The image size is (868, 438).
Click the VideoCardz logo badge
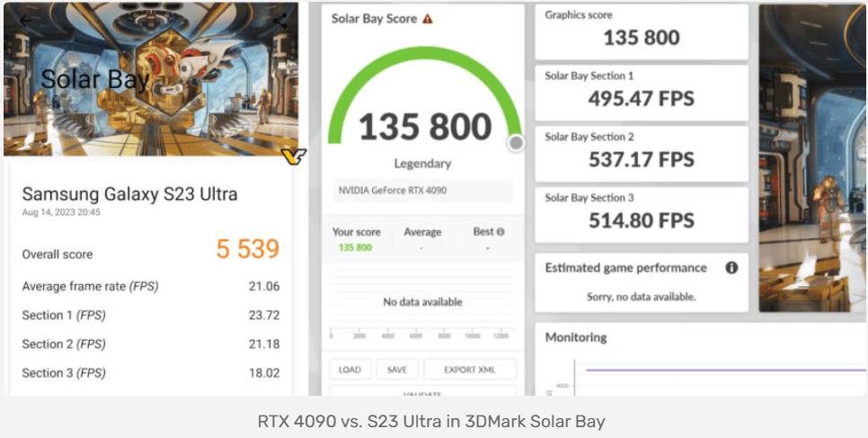(x=294, y=156)
